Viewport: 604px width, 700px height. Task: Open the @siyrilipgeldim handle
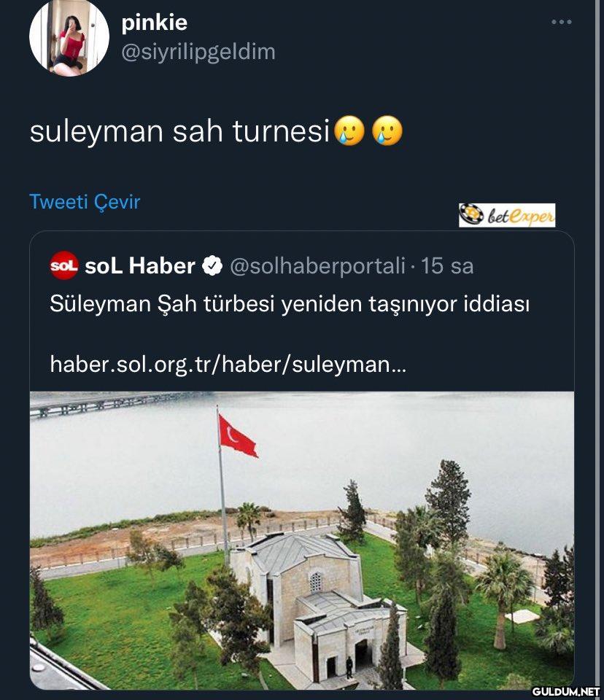pos(198,52)
